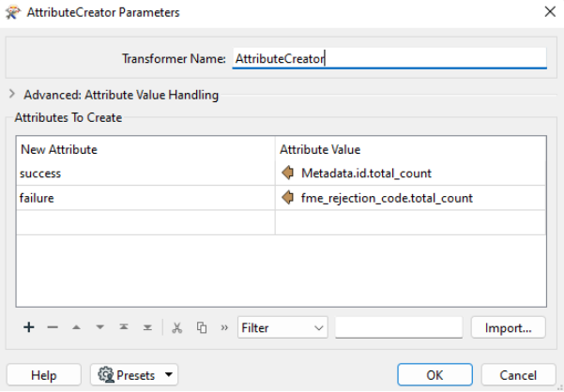Screen dimensions: 564x392
Task: Open the Presets dropdown arrow
Action: point(169,375)
